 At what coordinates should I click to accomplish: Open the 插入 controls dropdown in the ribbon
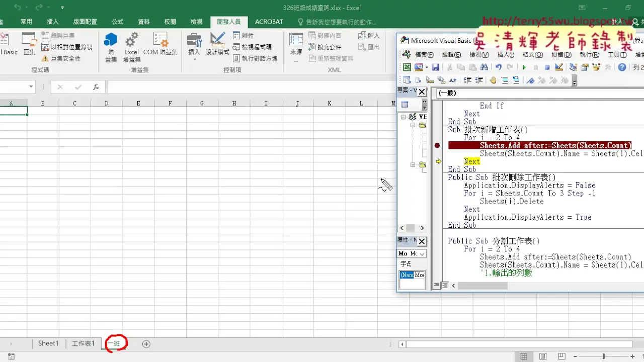tap(194, 47)
